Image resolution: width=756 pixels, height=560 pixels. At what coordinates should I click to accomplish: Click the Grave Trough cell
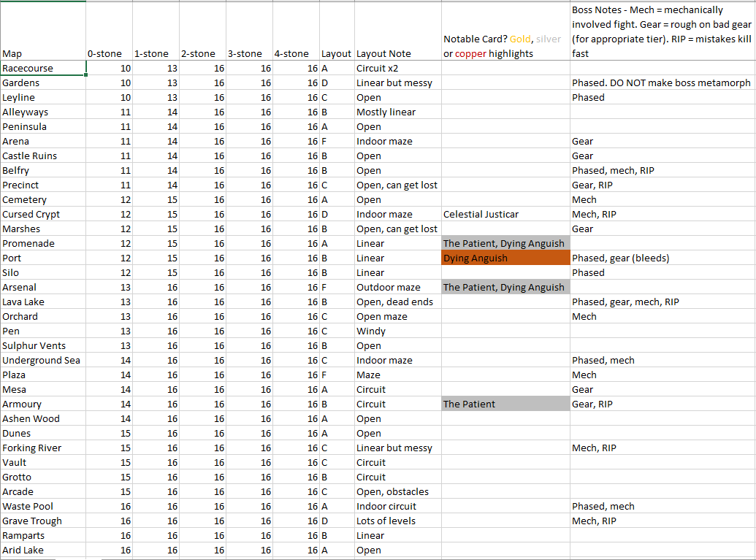[43, 521]
